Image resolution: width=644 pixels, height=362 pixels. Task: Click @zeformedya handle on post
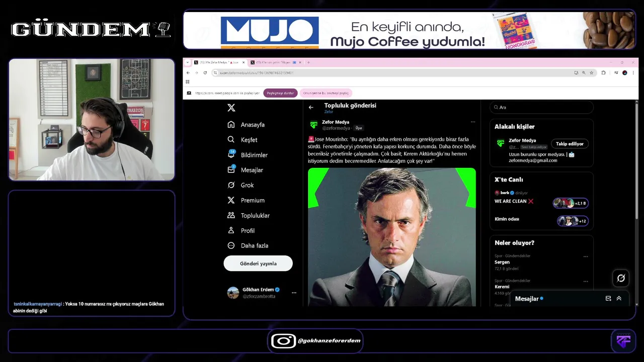pyautogui.click(x=336, y=128)
